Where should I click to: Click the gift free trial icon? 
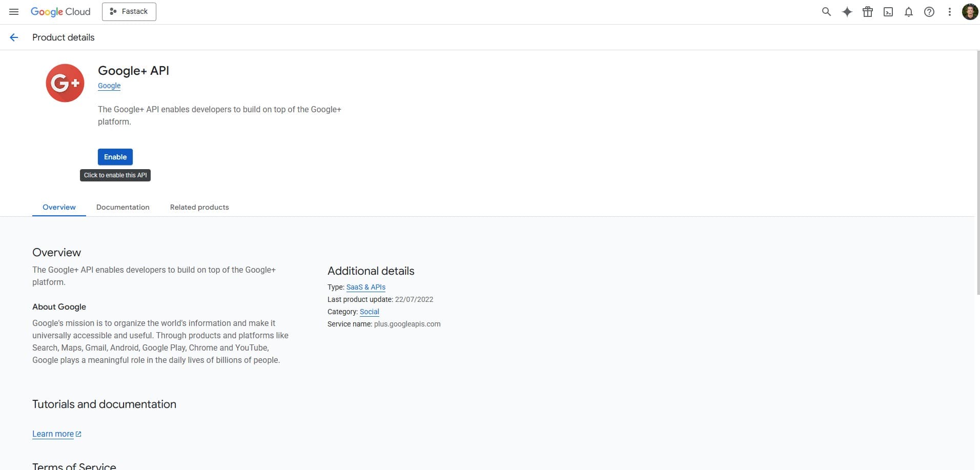coord(868,12)
